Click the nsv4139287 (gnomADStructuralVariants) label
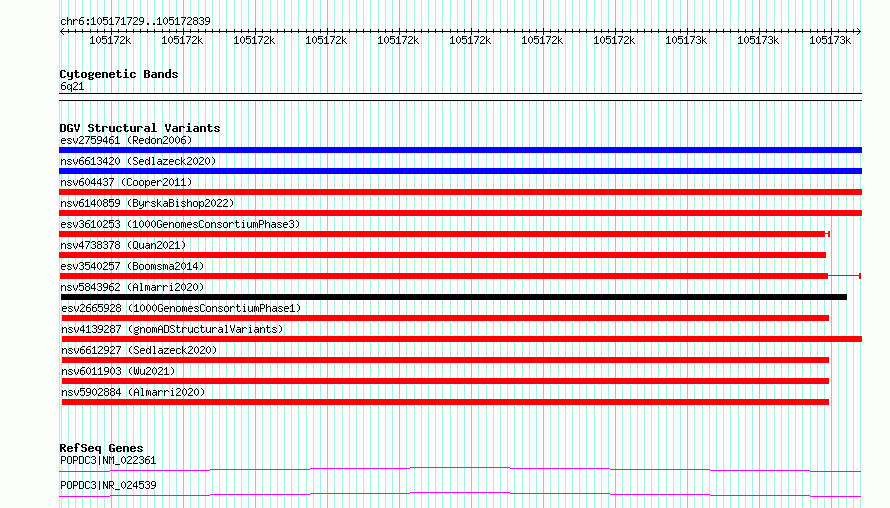Image resolution: width=890 pixels, height=508 pixels. [x=172, y=329]
